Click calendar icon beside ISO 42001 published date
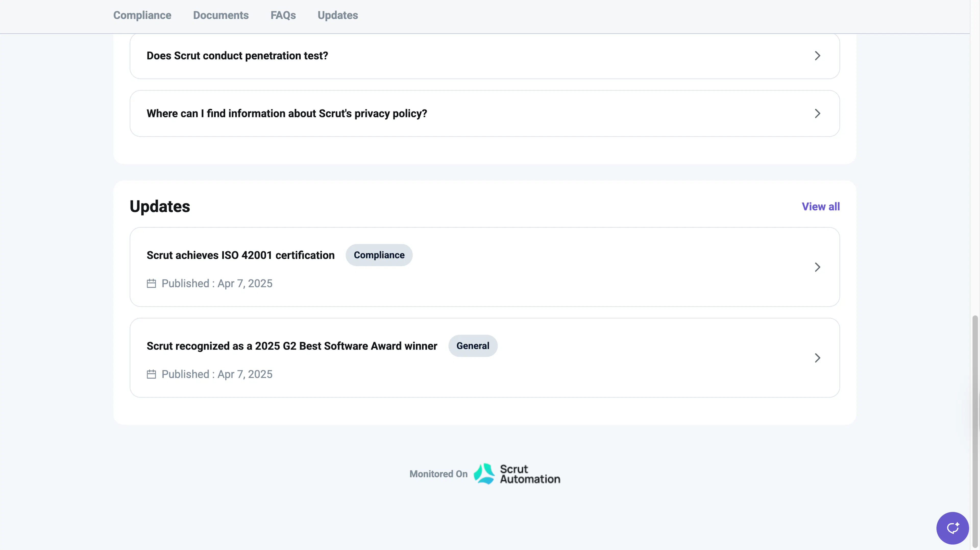 [x=151, y=284]
